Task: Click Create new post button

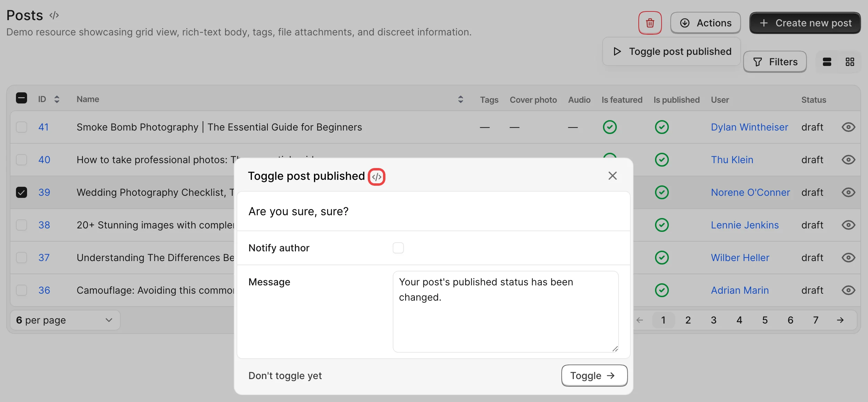Action: click(x=805, y=23)
